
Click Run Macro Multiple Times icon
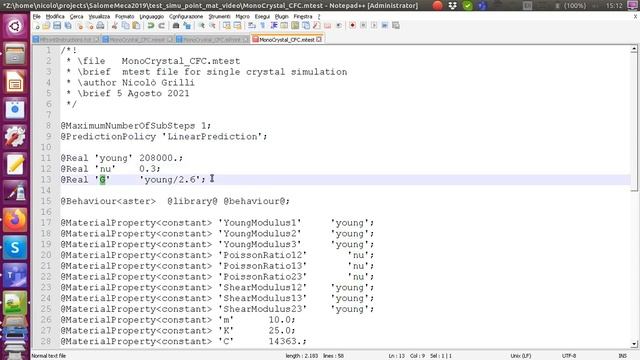(385, 26)
